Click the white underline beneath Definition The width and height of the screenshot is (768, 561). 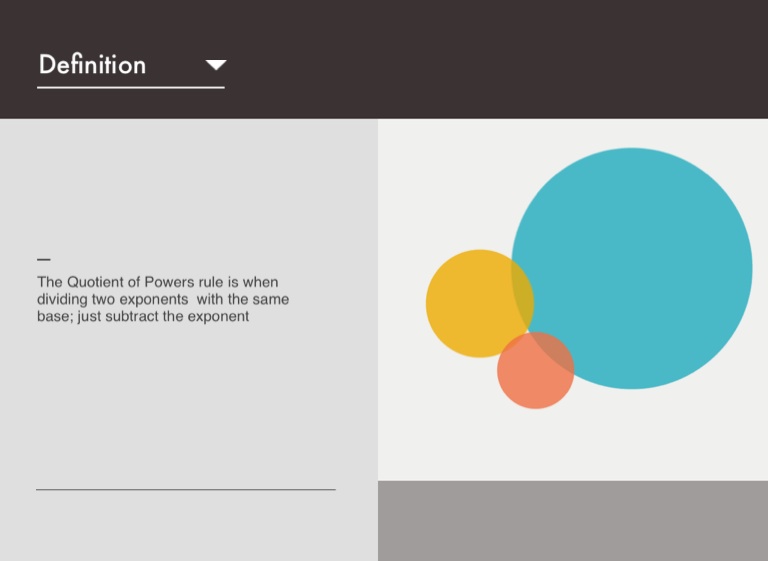pyautogui.click(x=130, y=88)
